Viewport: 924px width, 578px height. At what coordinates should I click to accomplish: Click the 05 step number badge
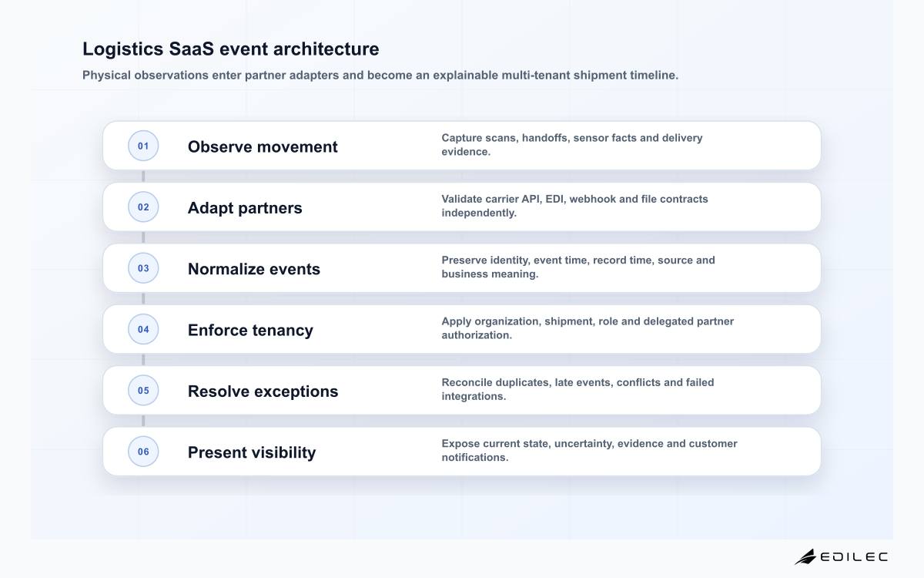point(143,390)
